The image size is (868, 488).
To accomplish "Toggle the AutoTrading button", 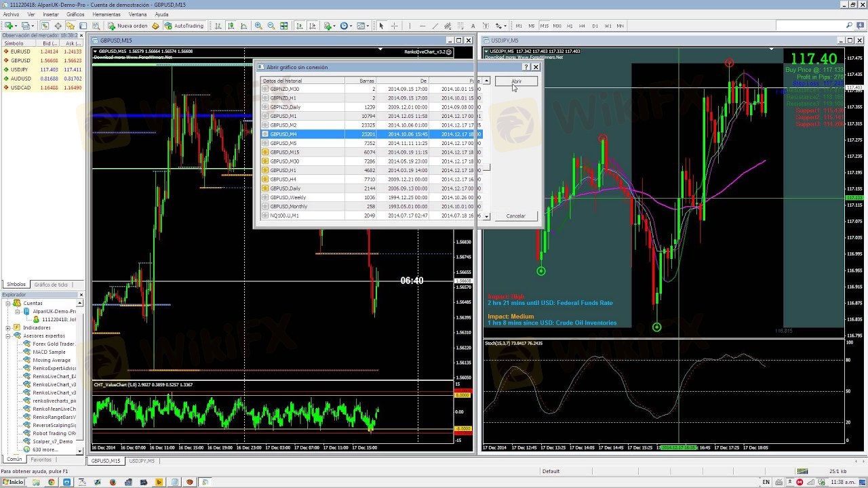I will (x=184, y=26).
